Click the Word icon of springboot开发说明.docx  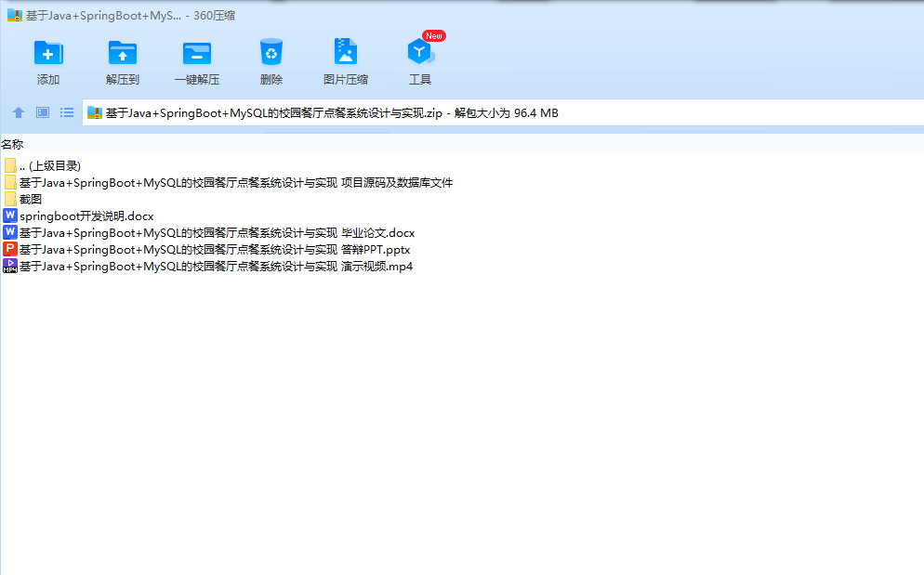coord(10,216)
